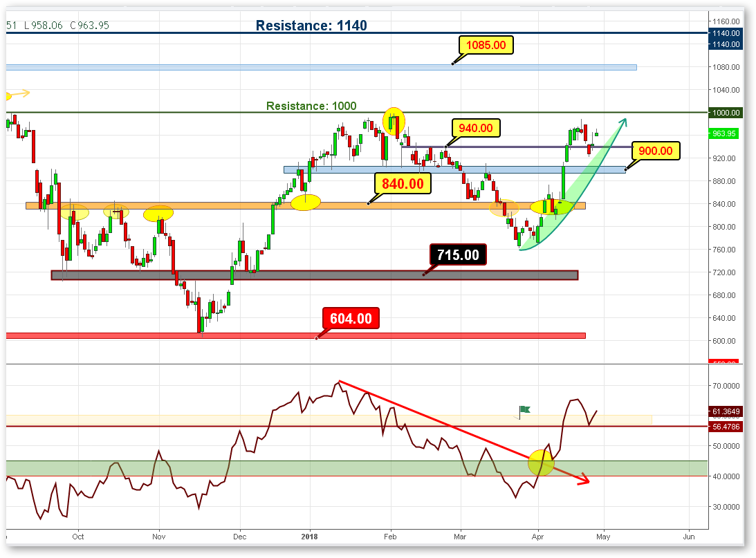Click the 2018 label on time axis
Screen dimensions: 756x558
coord(310,537)
